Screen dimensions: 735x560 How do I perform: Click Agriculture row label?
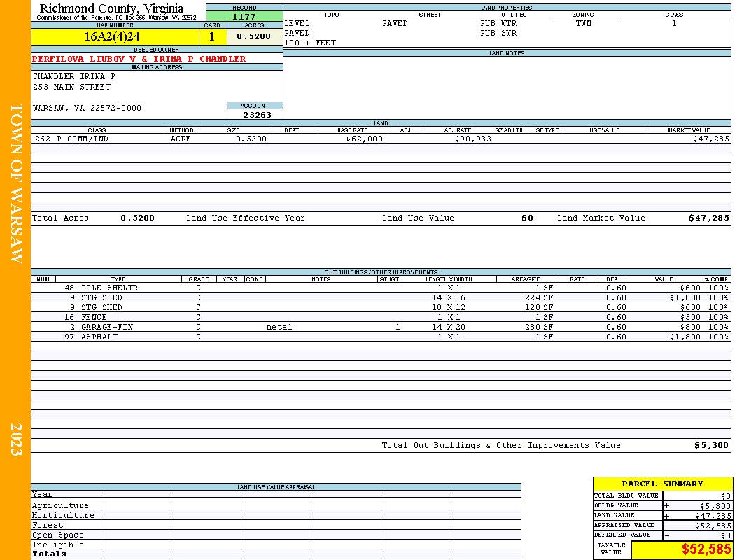(x=60, y=506)
